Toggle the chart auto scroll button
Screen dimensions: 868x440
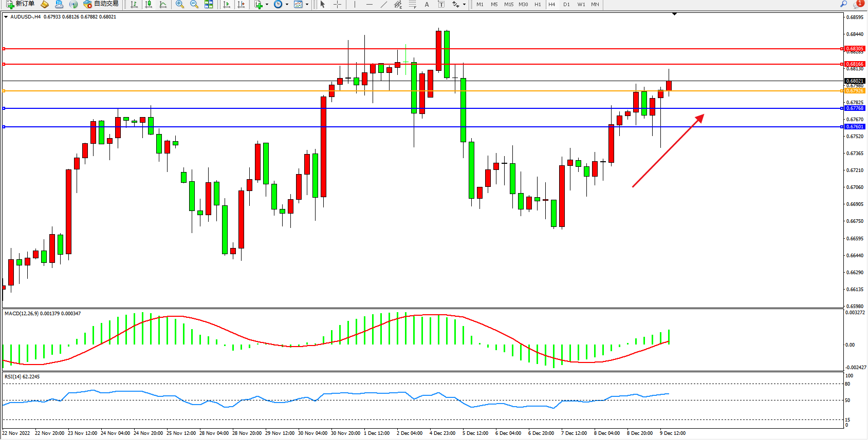coord(226,4)
